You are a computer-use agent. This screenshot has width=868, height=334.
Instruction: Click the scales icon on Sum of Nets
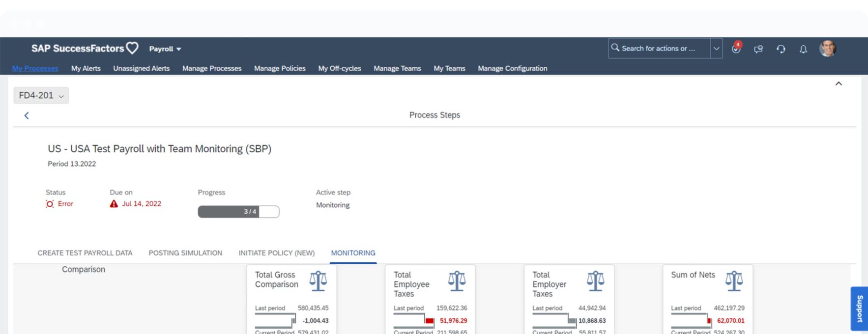click(x=734, y=281)
